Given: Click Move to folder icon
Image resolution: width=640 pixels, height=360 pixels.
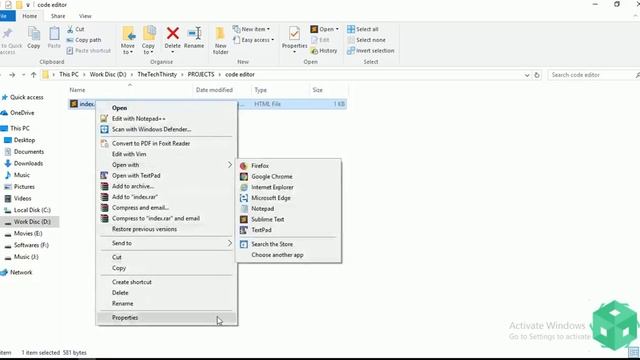Looking at the screenshot, I should 128,34.
